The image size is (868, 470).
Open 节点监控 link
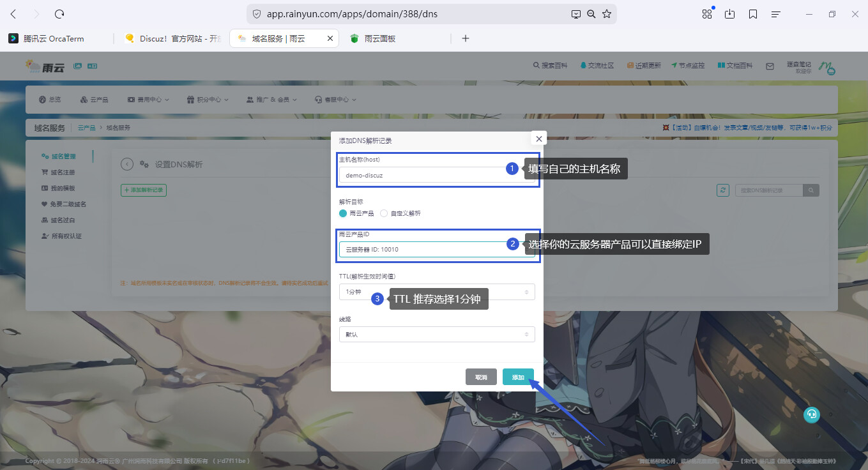[688, 65]
